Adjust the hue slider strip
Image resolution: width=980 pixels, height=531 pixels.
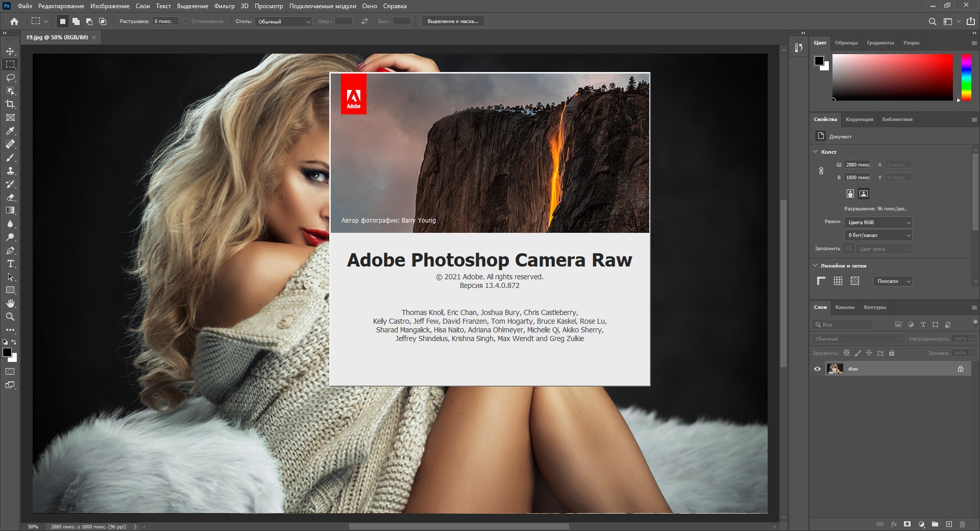966,77
